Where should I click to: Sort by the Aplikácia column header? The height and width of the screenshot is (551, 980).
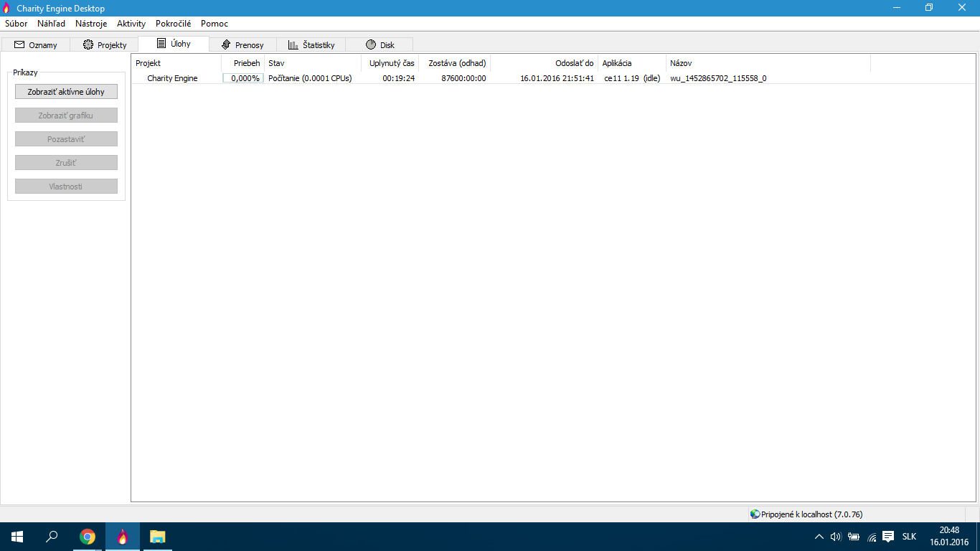[x=632, y=63]
